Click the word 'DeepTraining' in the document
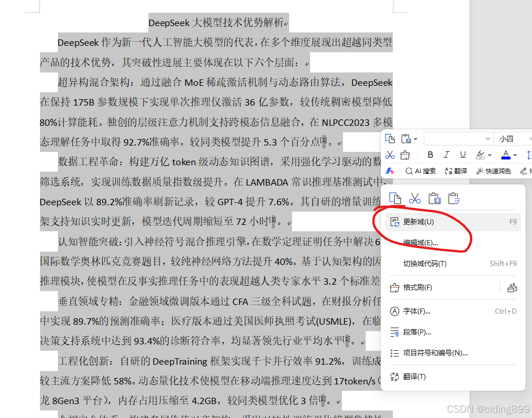This screenshot has width=532, height=418. (x=180, y=362)
